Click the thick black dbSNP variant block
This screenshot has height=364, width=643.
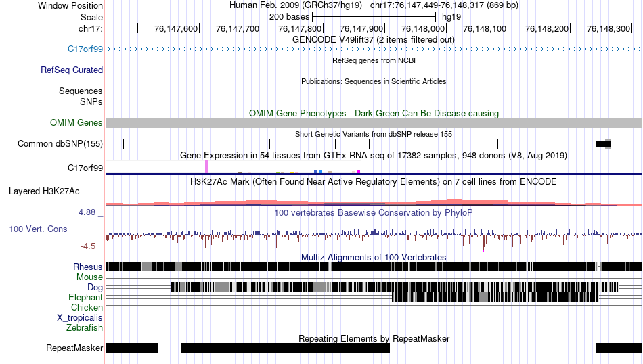tap(603, 144)
